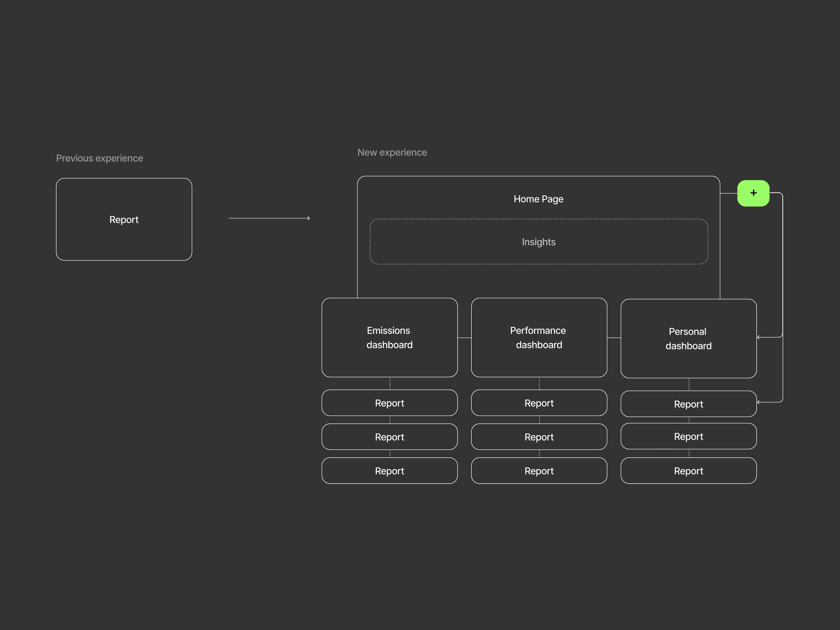Click first Report under Personal dashboard
840x630 pixels.
688,404
